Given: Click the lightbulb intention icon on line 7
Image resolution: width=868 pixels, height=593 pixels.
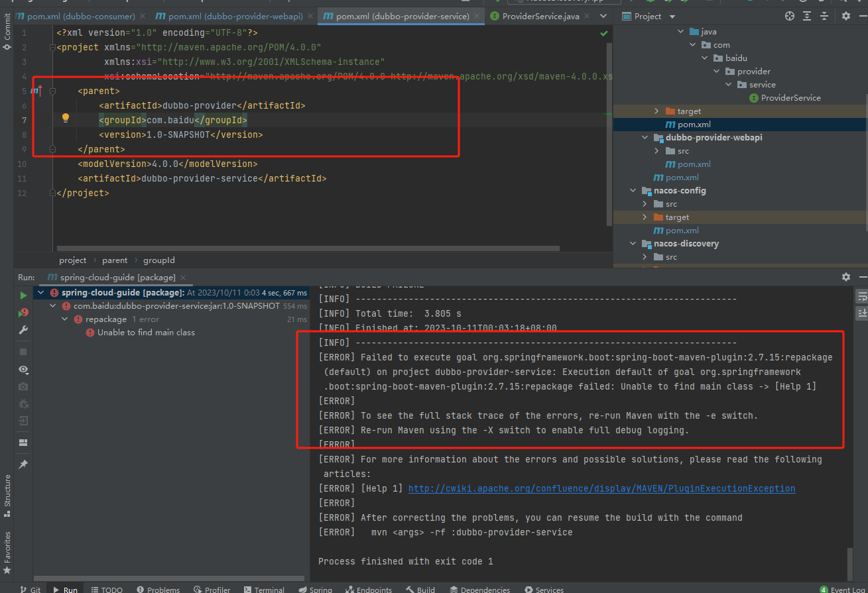Looking at the screenshot, I should [x=66, y=118].
